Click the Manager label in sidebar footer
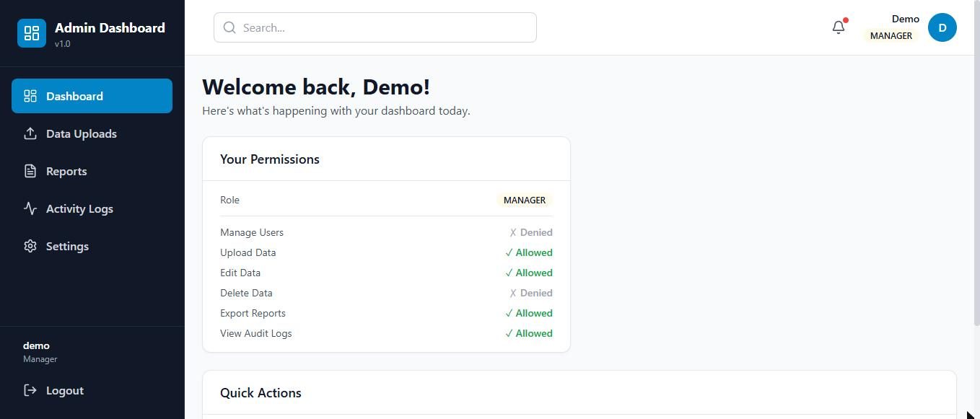 [x=40, y=359]
